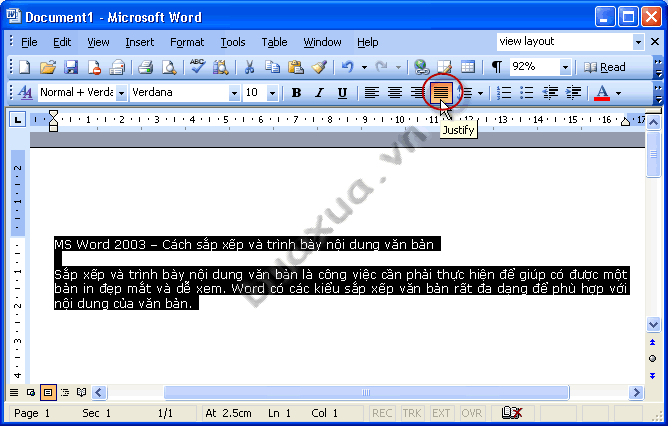Switch to Normal view at bottom left
This screenshot has width=668, height=426.
(14, 392)
